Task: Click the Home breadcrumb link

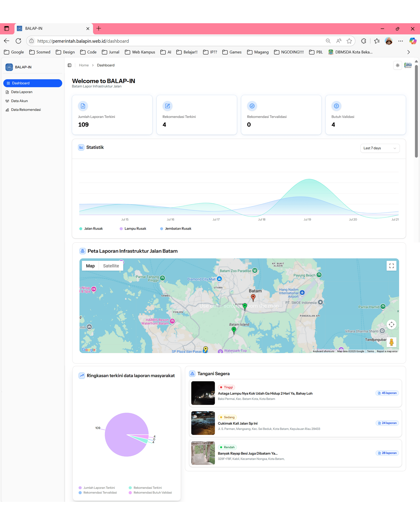Action: [x=84, y=65]
